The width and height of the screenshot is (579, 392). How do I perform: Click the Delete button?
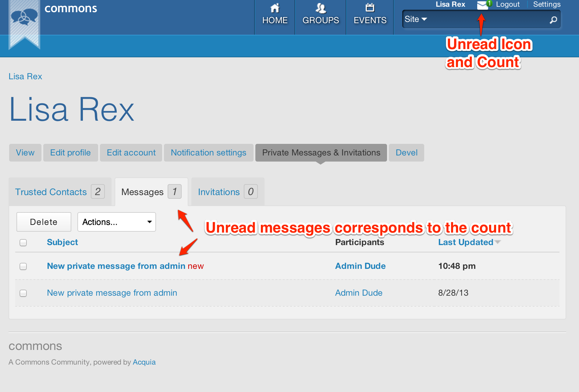click(43, 222)
